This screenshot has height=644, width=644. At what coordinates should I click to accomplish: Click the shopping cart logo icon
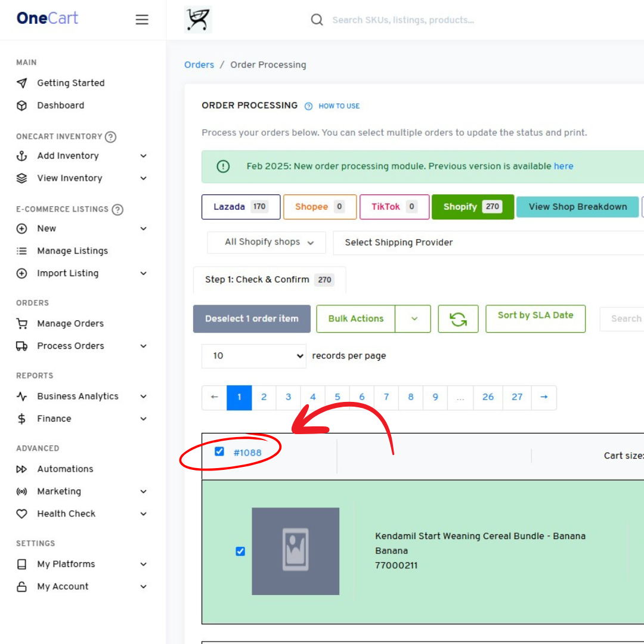tap(198, 19)
